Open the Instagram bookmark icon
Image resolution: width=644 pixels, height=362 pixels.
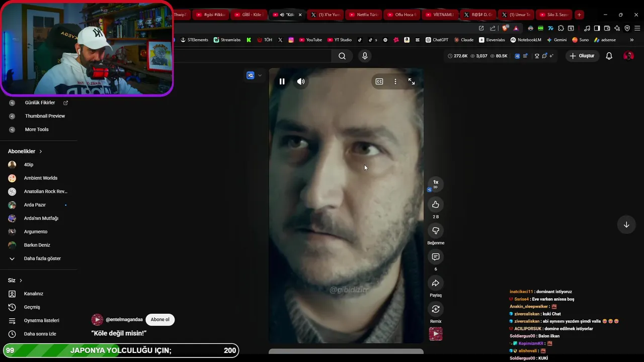(291, 40)
